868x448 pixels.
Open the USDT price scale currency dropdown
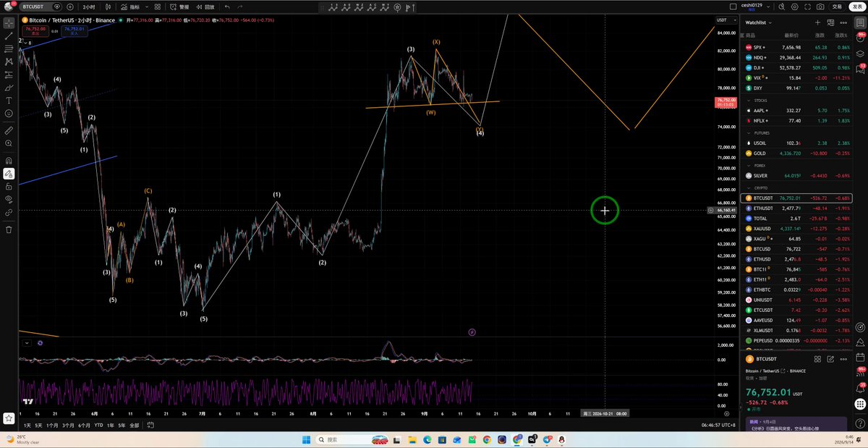(x=726, y=20)
